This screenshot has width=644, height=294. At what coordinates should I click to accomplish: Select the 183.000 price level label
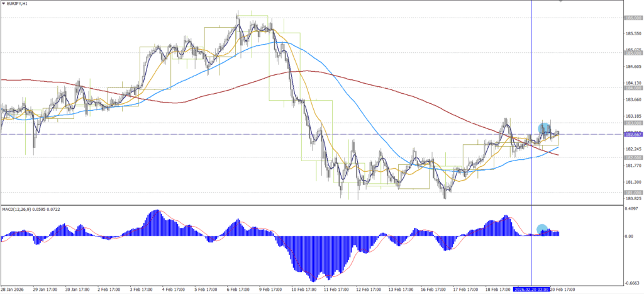click(631, 123)
